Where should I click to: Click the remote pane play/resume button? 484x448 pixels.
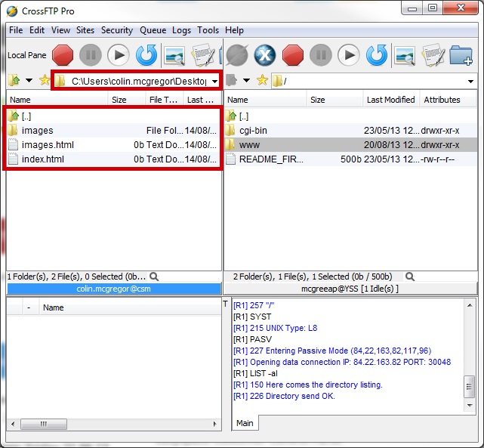[x=348, y=55]
